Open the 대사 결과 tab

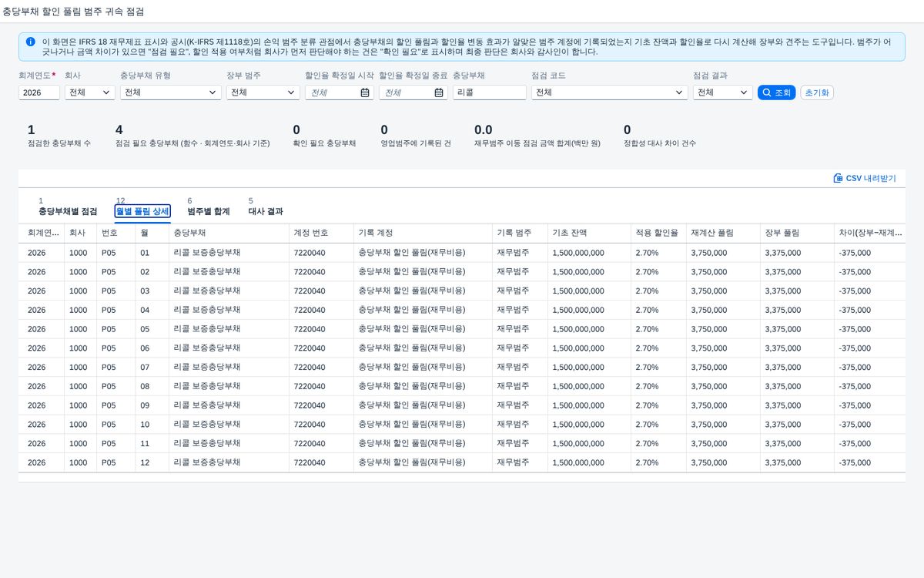click(266, 211)
